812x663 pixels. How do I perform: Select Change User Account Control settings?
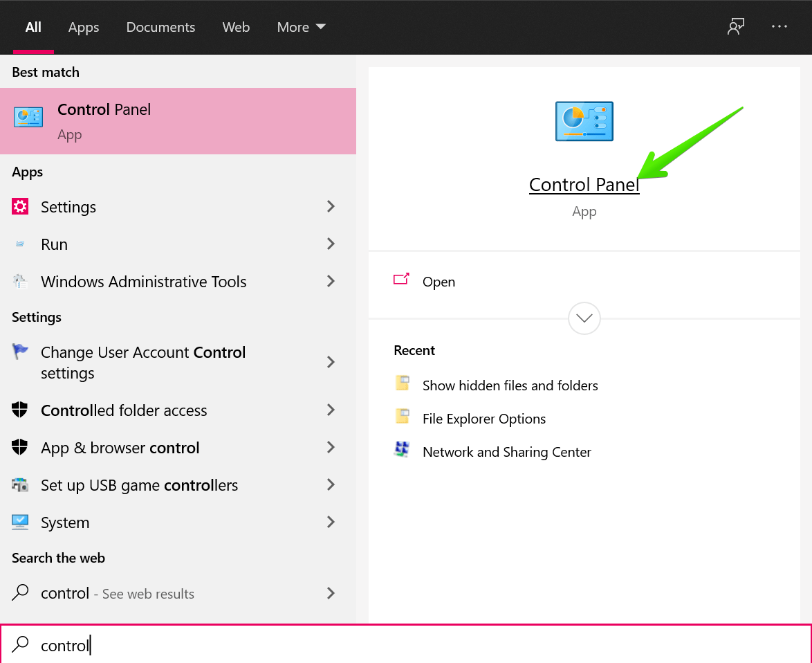click(x=178, y=362)
